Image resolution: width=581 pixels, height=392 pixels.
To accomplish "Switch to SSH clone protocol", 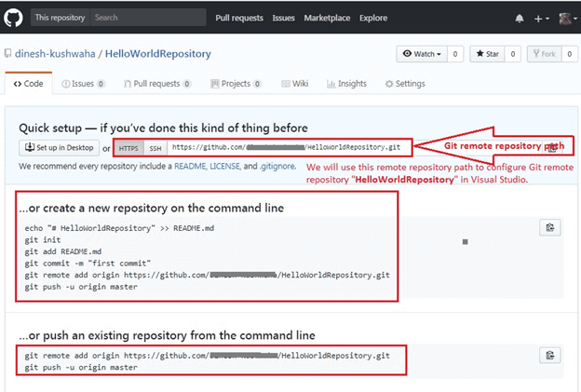I will (155, 148).
